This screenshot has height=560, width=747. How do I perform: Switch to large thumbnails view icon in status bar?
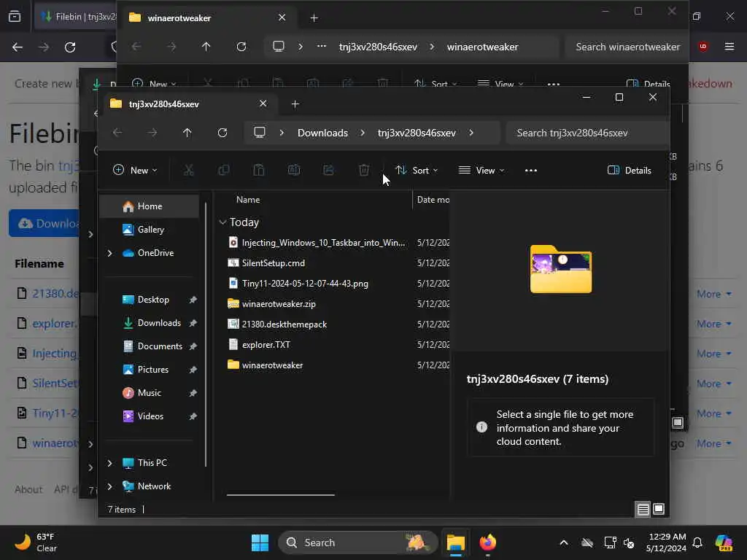659,509
